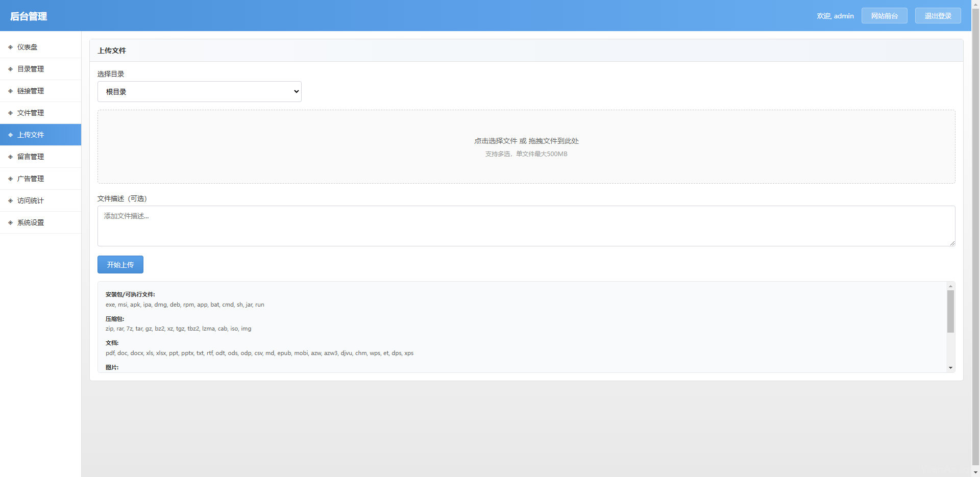Image resolution: width=980 pixels, height=477 pixels.
Task: Click the diamond icon beside 广告管理
Action: 10,179
